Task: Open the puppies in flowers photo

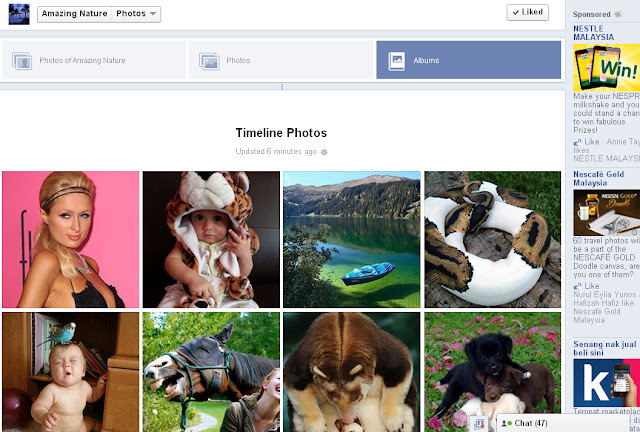Action: [493, 372]
